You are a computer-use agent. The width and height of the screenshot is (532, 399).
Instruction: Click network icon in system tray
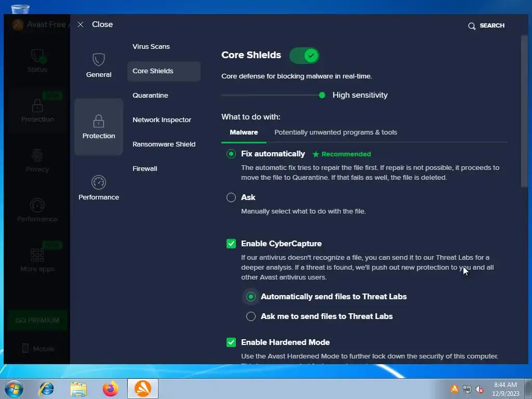pos(467,389)
